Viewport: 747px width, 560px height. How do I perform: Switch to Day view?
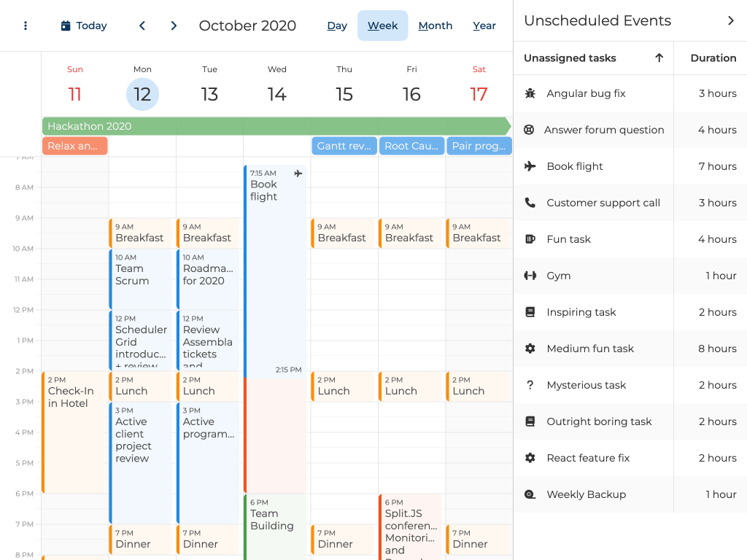[x=337, y=26]
